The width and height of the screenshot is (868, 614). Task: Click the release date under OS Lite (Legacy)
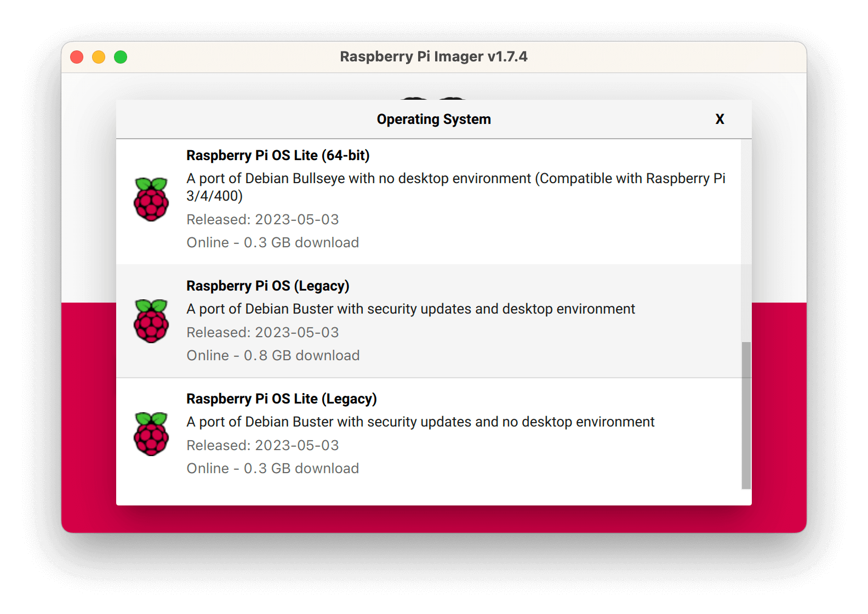point(262,446)
